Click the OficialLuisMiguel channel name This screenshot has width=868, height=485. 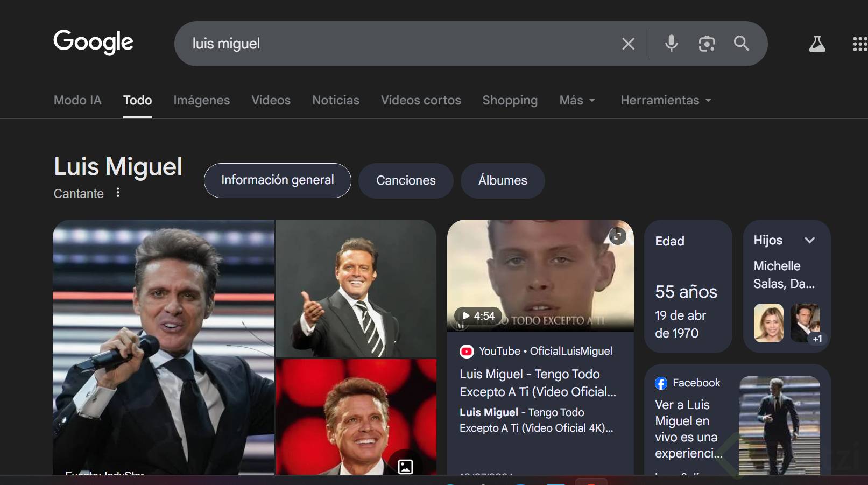[x=571, y=351]
